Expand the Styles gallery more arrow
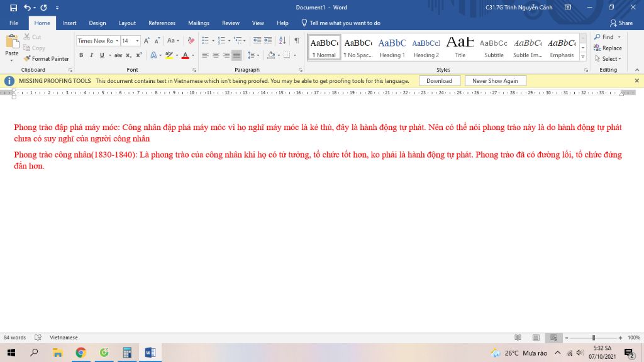The image size is (644, 362). 583,57
